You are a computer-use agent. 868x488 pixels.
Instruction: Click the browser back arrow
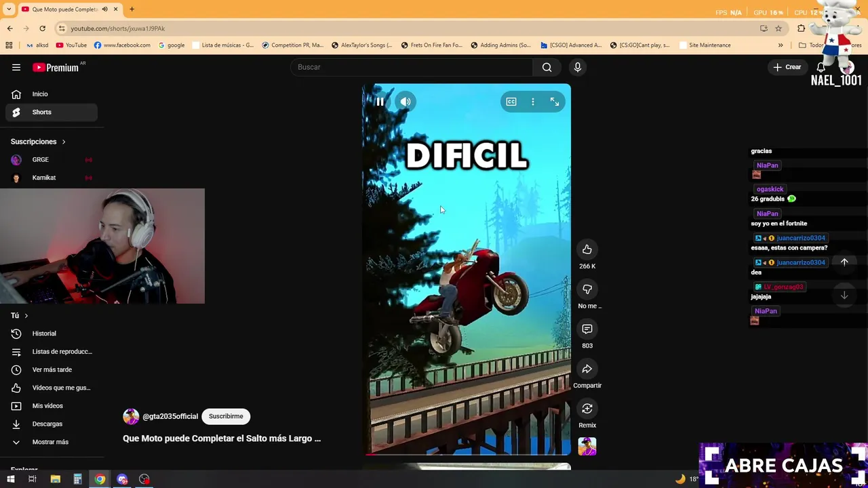10,28
